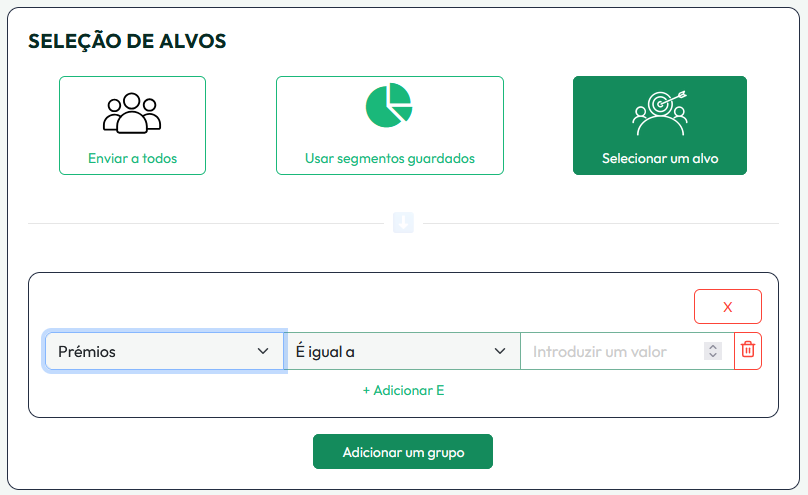808x495 pixels.
Task: Decrease the value with the down stepper arrow
Action: 712,356
